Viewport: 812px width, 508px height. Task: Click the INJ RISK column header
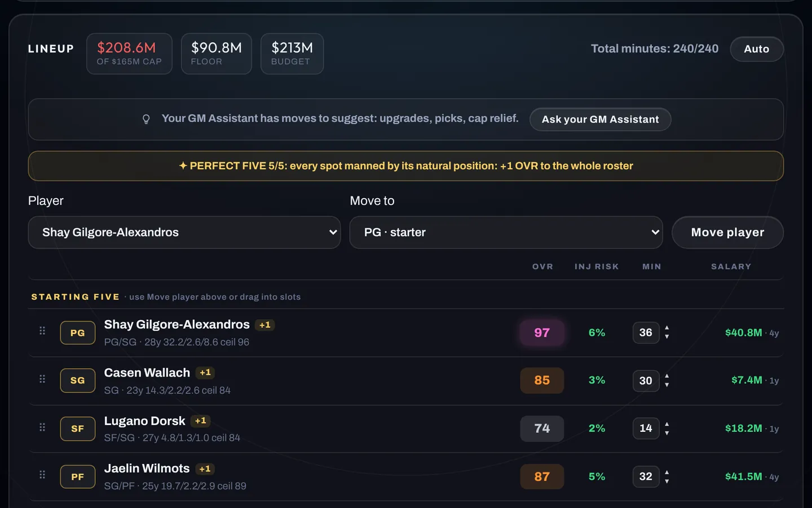click(x=597, y=266)
